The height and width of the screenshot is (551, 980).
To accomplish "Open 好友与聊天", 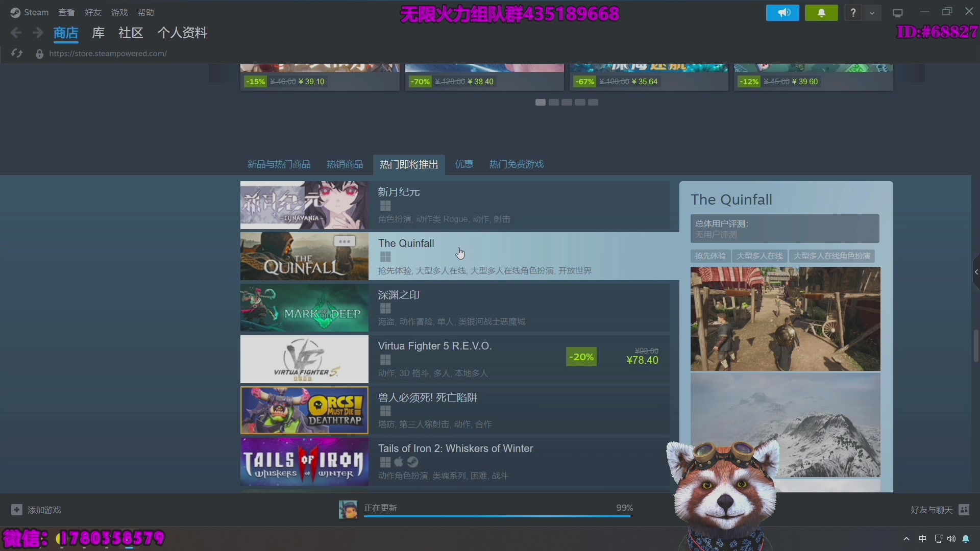I will click(932, 510).
